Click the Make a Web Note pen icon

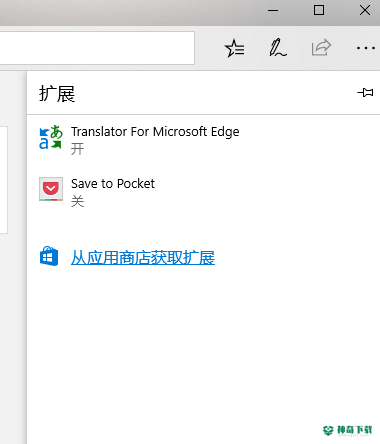pyautogui.click(x=277, y=48)
